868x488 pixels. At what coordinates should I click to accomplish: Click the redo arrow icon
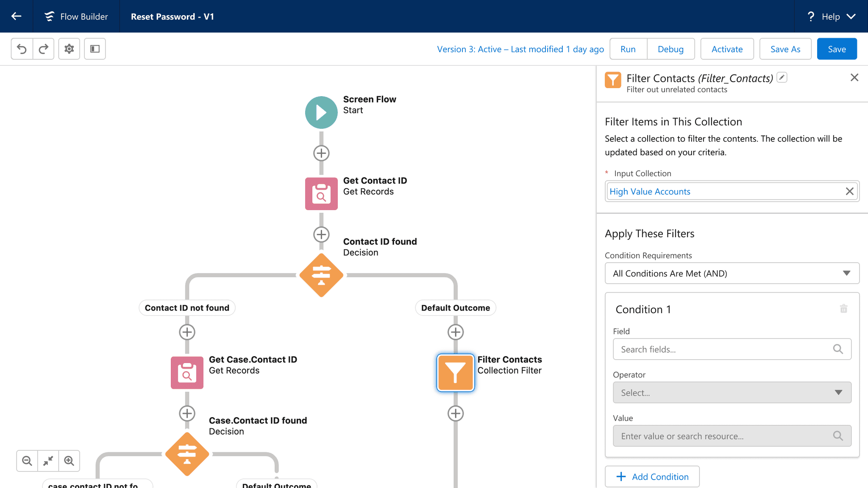(x=43, y=49)
